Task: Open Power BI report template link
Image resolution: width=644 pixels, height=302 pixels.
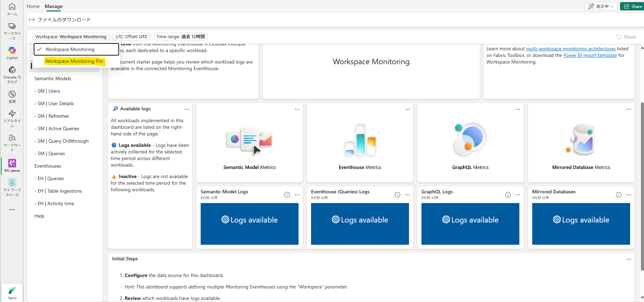Action: [x=590, y=56]
